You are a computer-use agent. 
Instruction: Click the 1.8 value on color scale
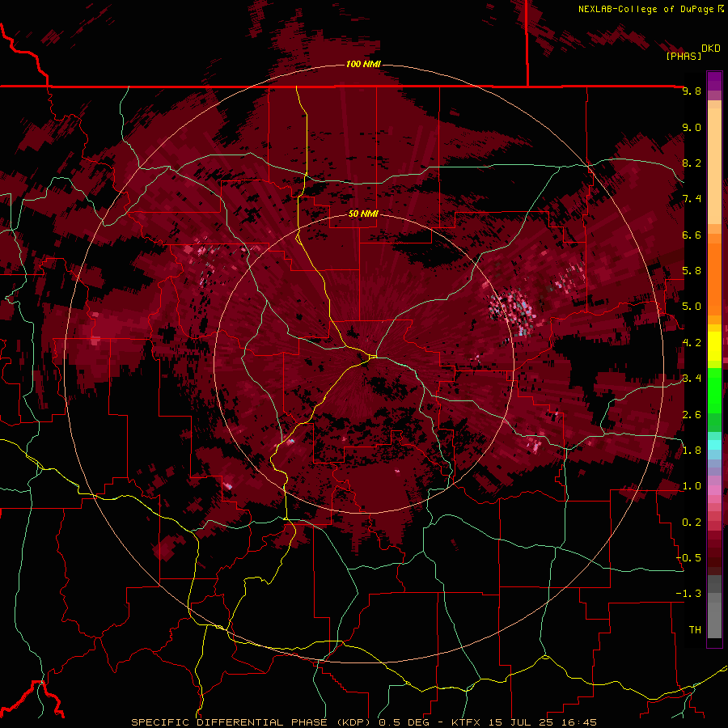(x=692, y=451)
